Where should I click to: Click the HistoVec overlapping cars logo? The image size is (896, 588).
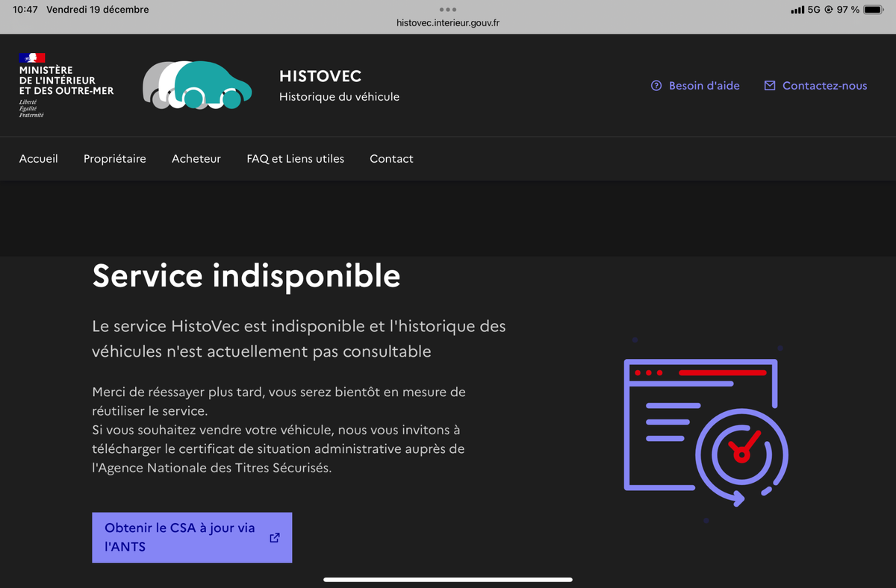tap(197, 85)
